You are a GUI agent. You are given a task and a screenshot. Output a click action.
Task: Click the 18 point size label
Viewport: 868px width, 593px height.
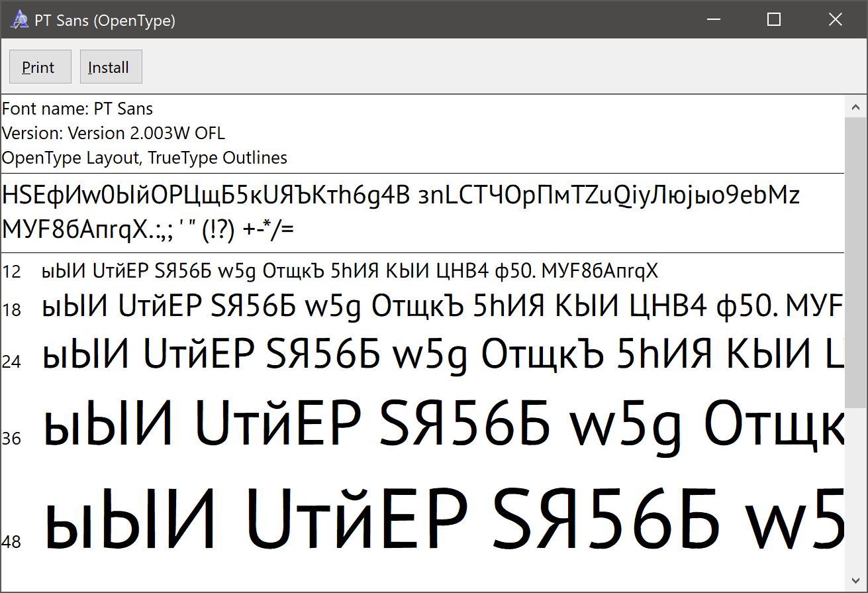(x=12, y=309)
